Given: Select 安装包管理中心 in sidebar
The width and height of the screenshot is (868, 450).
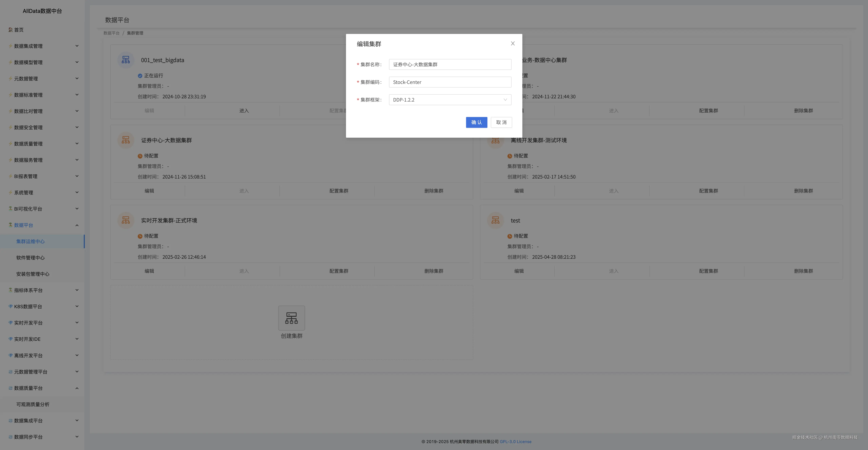Looking at the screenshot, I should pos(33,274).
